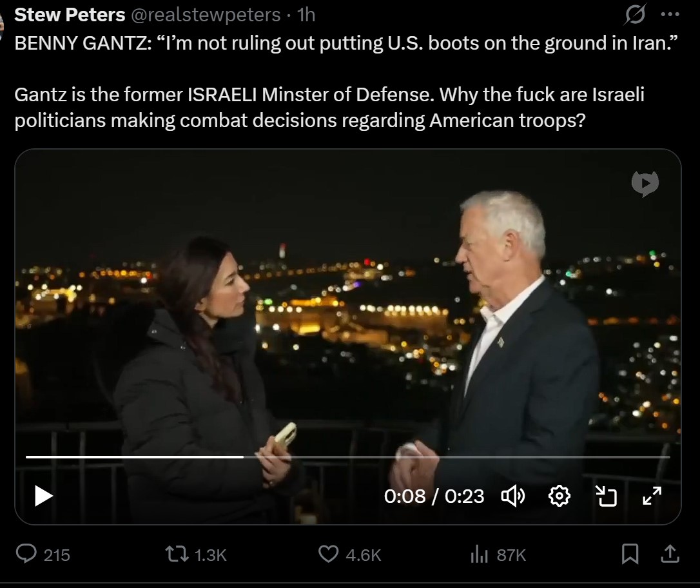Share the post via upload arrow icon
The image size is (700, 588).
(670, 554)
